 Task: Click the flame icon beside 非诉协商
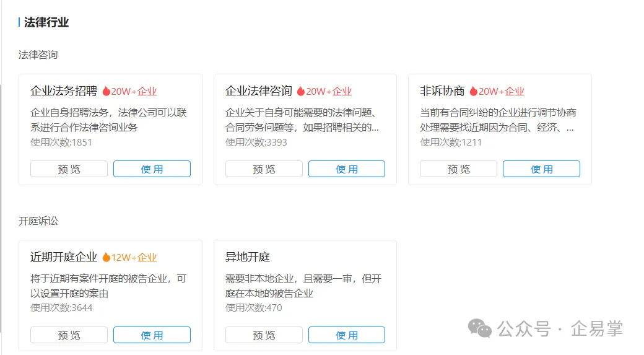(473, 91)
